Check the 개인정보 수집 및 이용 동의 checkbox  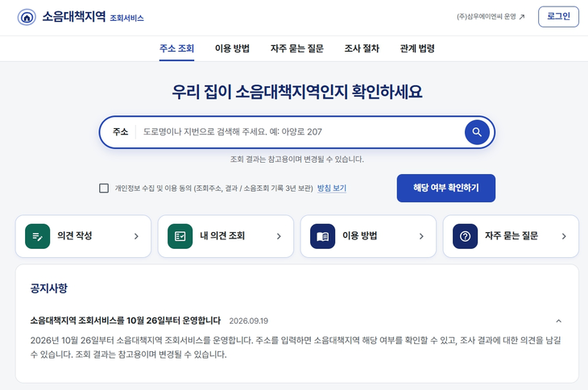tap(104, 188)
